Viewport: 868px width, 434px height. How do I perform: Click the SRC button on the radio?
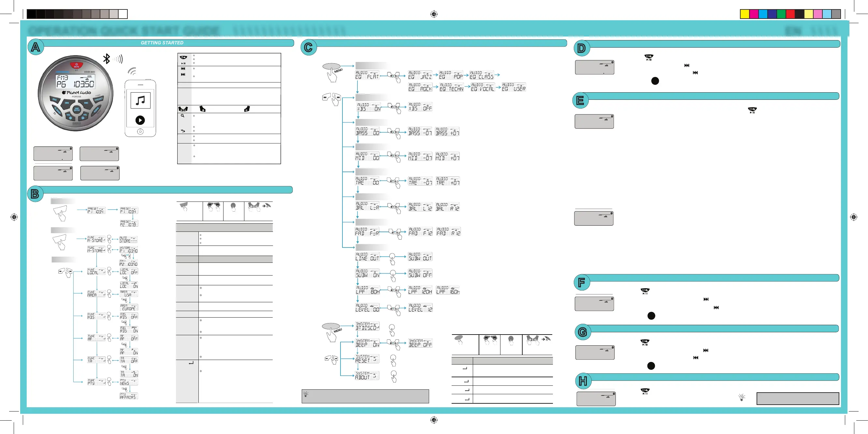click(x=55, y=100)
